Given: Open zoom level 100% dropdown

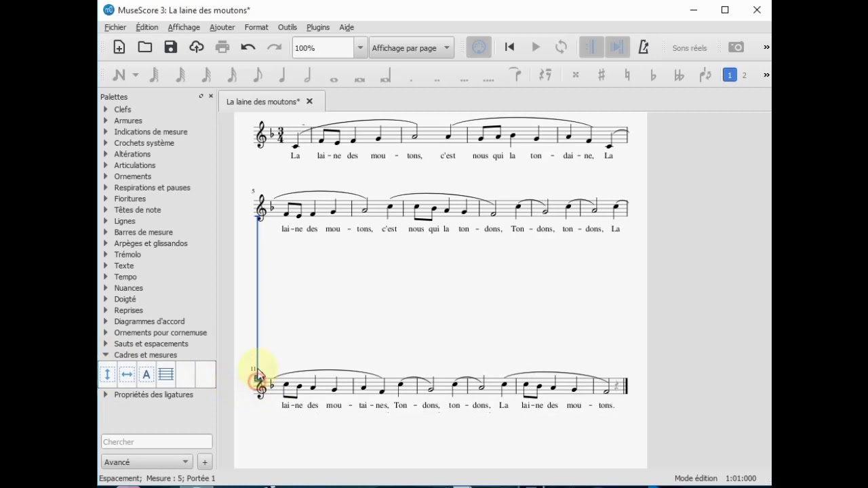Looking at the screenshot, I should (360, 48).
